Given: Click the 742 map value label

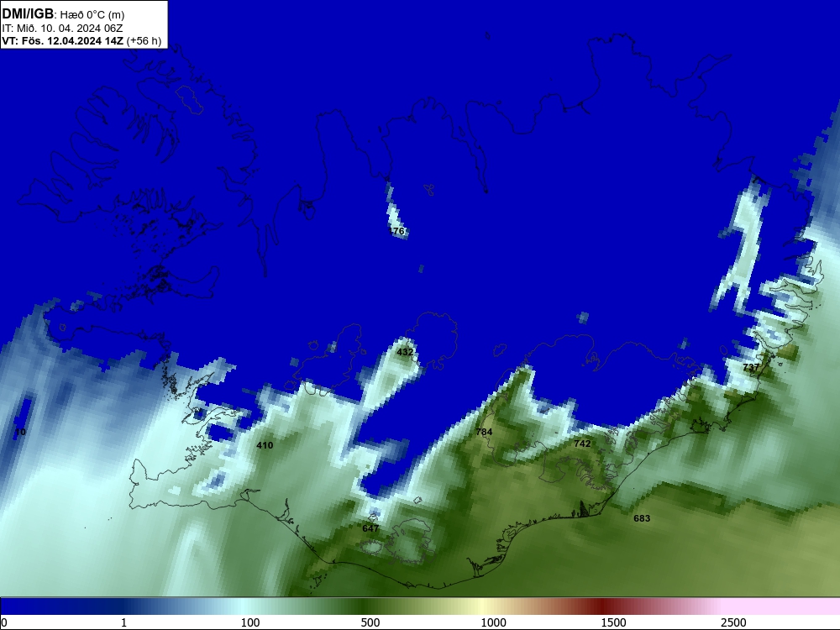Looking at the screenshot, I should click(582, 444).
